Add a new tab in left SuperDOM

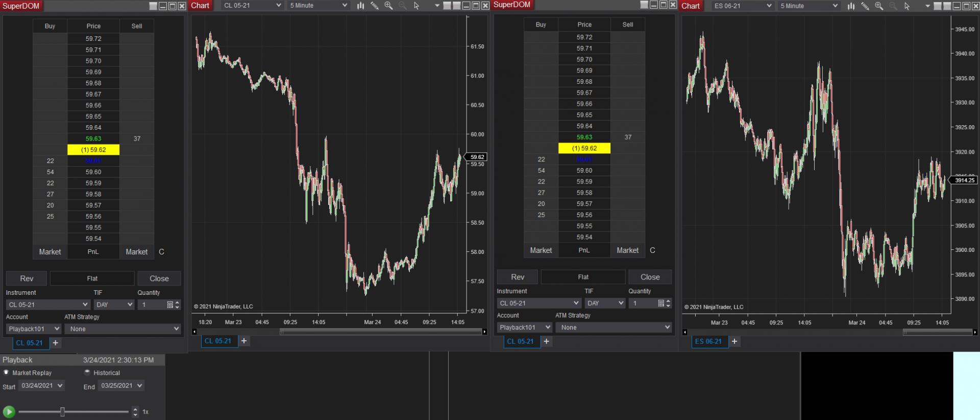point(56,343)
